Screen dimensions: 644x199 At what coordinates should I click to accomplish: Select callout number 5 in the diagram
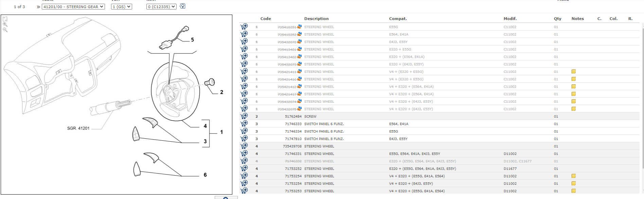tap(192, 40)
